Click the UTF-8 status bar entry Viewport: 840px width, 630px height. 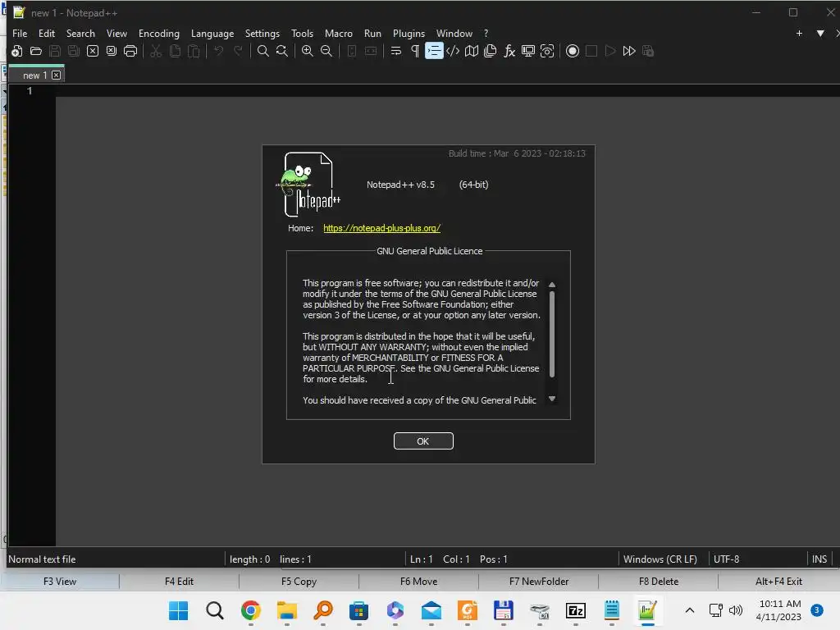[727, 559]
